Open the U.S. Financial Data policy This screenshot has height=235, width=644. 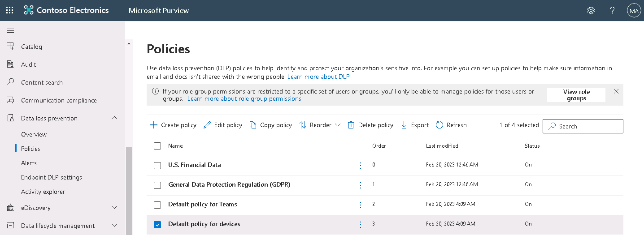click(195, 165)
